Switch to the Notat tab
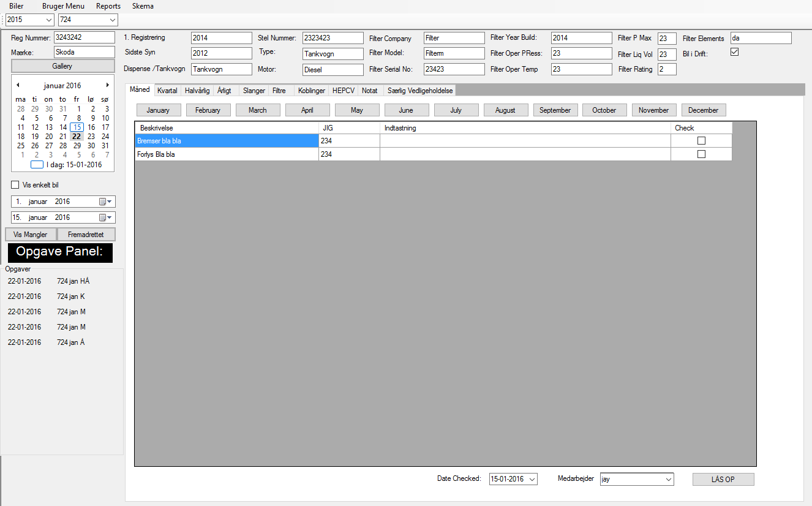 tap(370, 91)
